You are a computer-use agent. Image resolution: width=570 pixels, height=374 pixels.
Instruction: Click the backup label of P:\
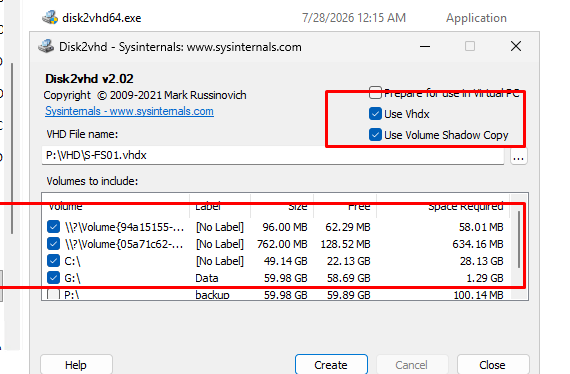pyautogui.click(x=213, y=295)
